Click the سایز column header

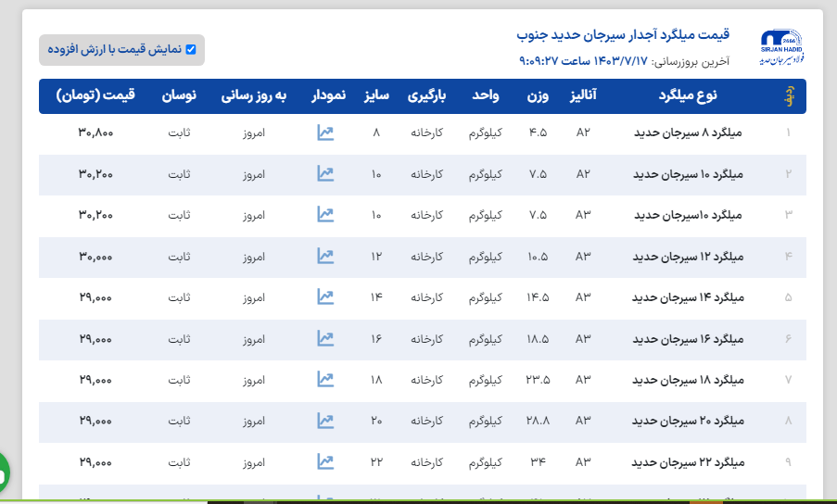coord(375,95)
